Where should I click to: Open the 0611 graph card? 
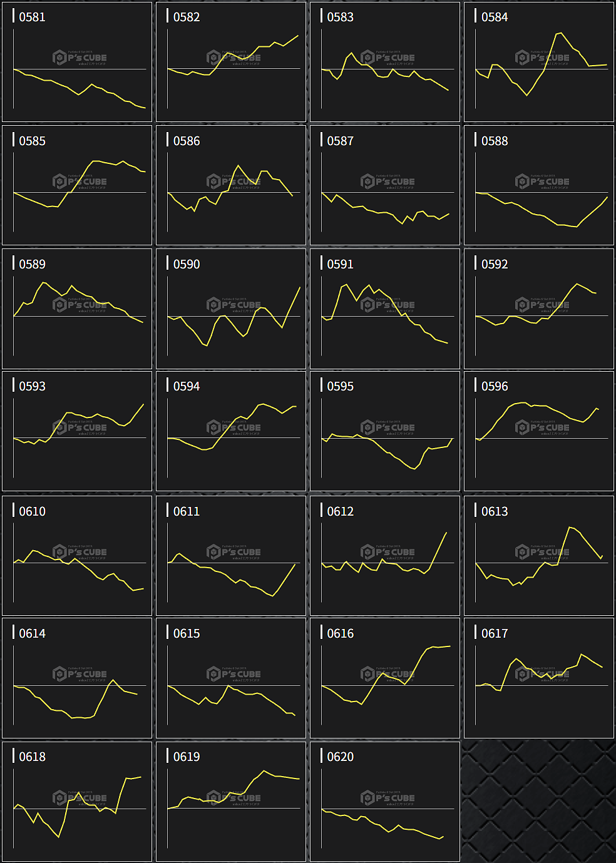click(x=231, y=556)
